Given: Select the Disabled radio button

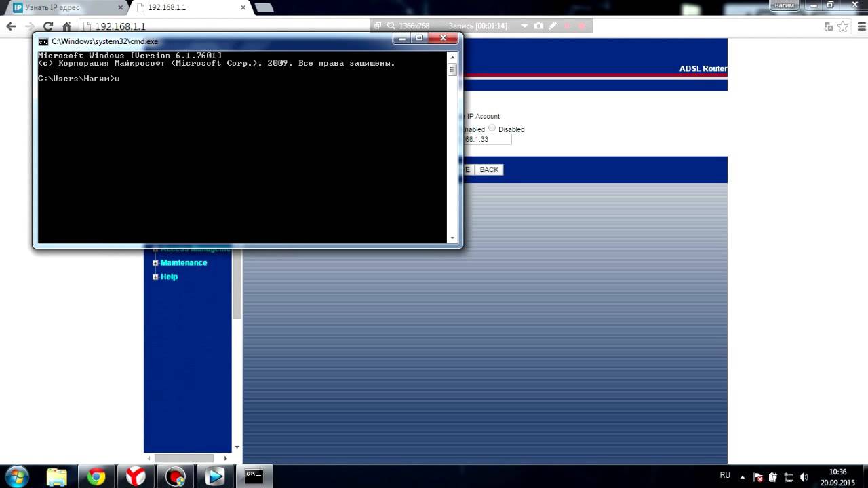Looking at the screenshot, I should 492,128.
